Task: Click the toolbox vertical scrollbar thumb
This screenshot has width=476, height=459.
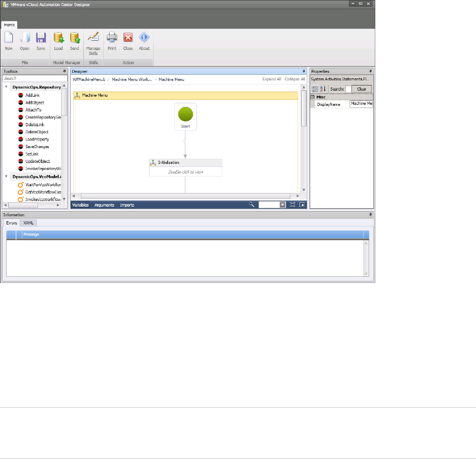Action: tap(64, 102)
